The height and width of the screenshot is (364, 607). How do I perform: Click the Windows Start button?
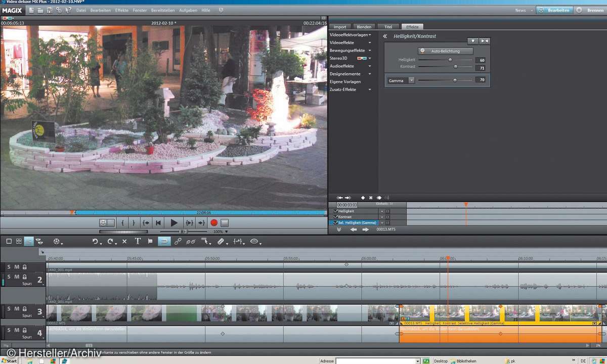pos(9,361)
